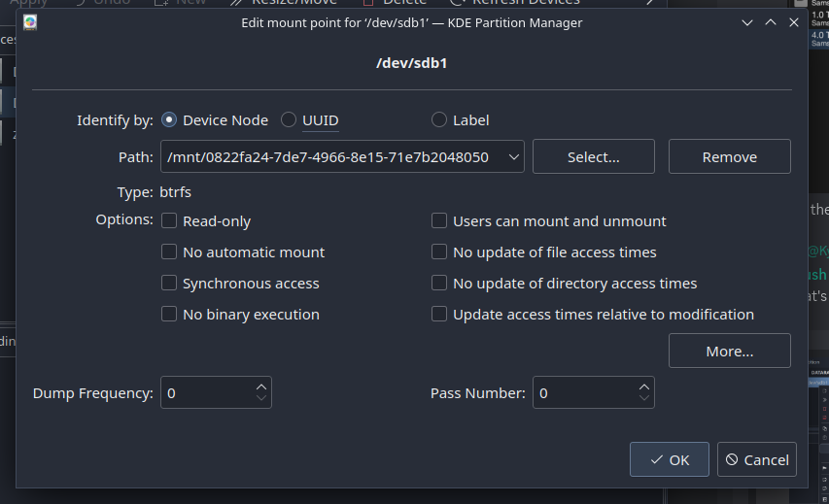The image size is (829, 504).
Task: Expand the mount Path dropdown
Action: [x=514, y=156]
